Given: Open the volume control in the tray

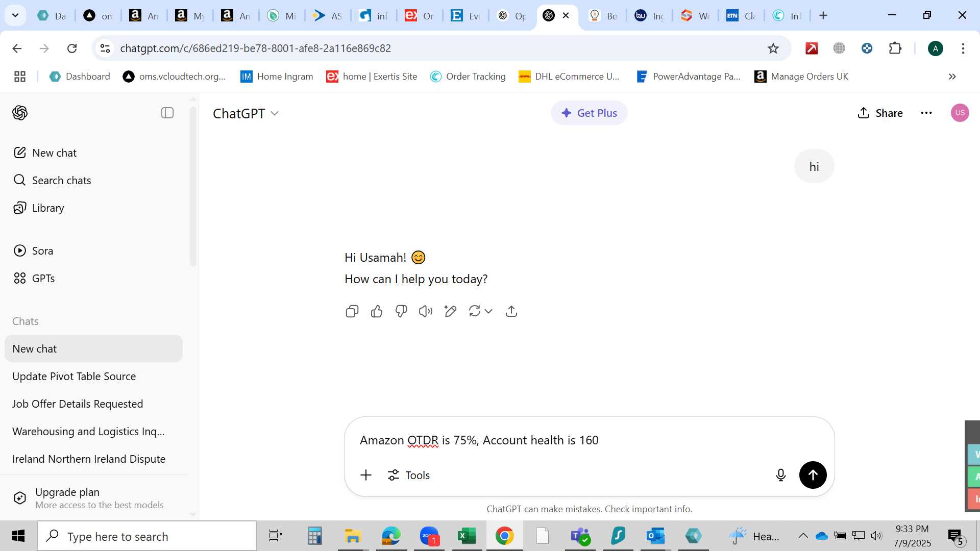Looking at the screenshot, I should (876, 536).
